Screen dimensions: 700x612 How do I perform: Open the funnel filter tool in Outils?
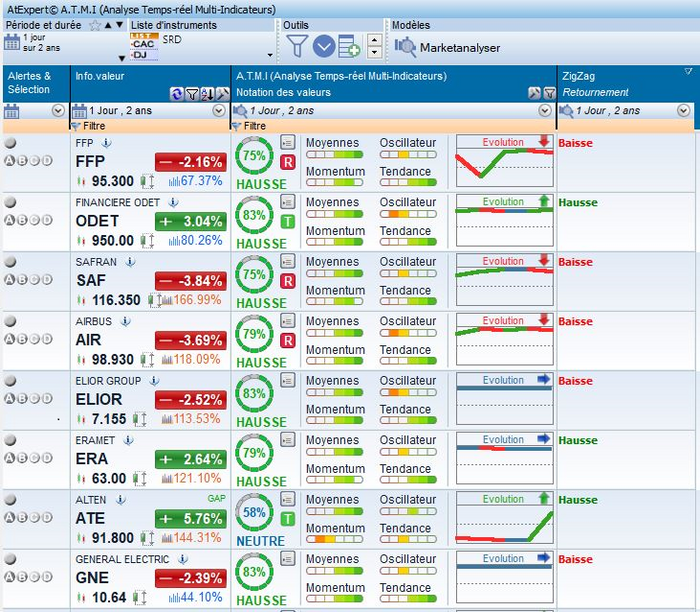[x=297, y=46]
